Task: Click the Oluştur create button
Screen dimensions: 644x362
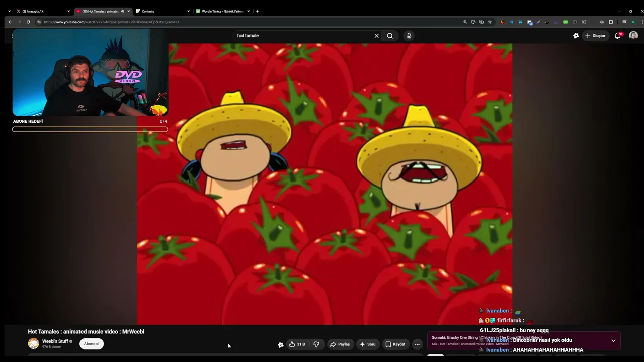Action: point(595,36)
